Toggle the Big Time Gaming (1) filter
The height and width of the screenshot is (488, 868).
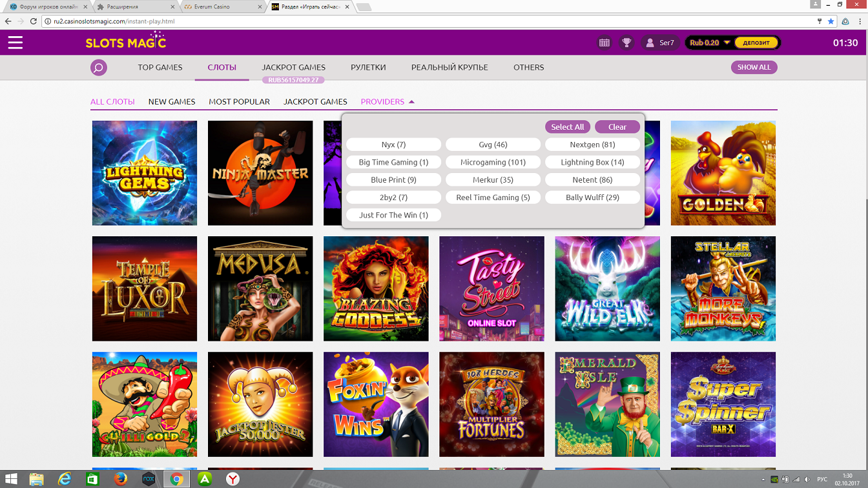[393, 162]
